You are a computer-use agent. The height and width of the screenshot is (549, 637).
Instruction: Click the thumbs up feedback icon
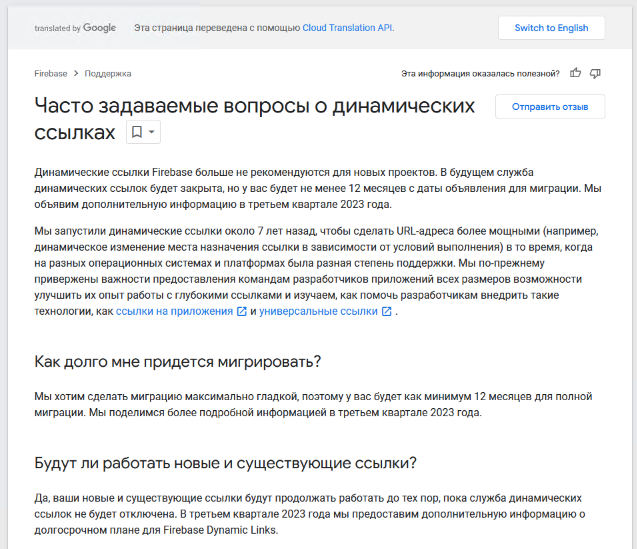click(x=575, y=73)
